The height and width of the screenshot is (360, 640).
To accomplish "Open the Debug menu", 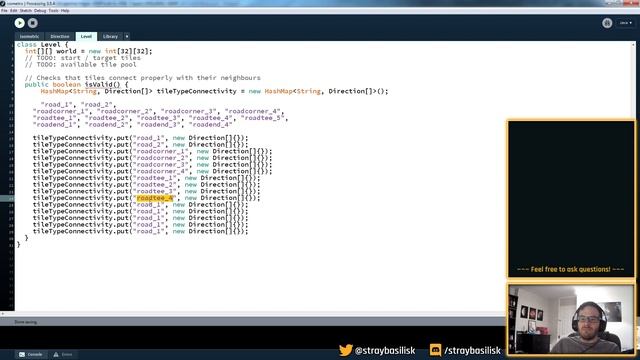I will click(x=40, y=11).
